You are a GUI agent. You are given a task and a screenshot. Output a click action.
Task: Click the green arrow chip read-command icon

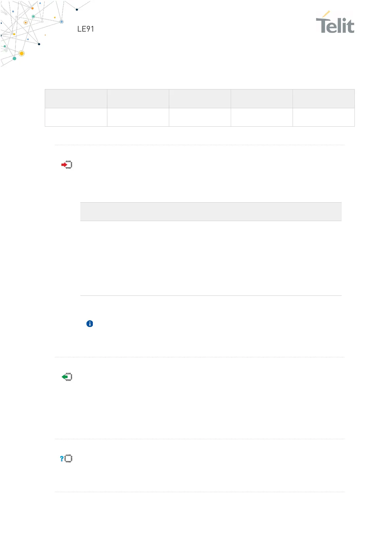pyautogui.click(x=67, y=377)
